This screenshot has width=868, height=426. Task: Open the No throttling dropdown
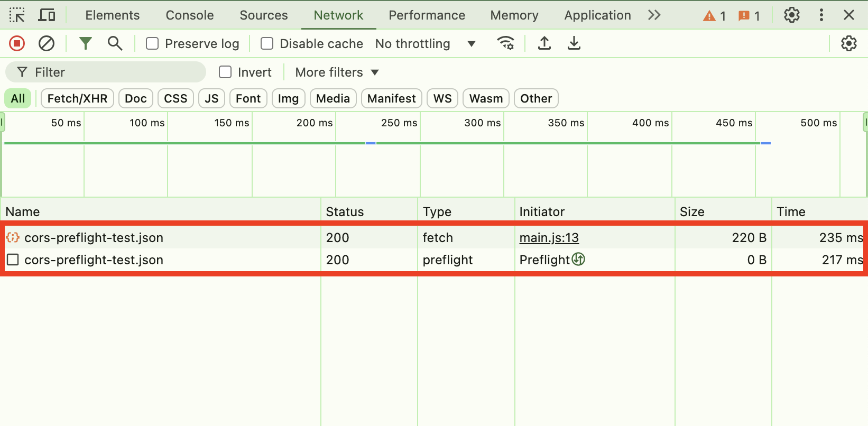click(x=425, y=43)
